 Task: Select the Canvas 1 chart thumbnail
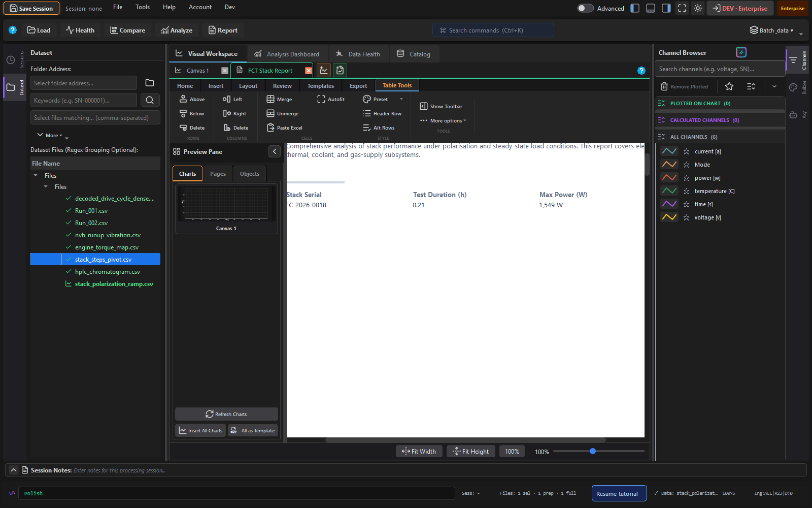pos(226,209)
